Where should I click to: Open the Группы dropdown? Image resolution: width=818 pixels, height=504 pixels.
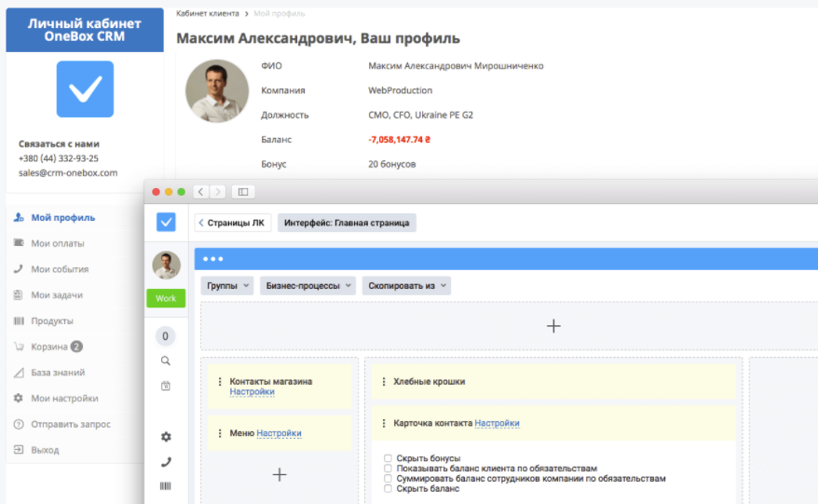pyautogui.click(x=227, y=286)
